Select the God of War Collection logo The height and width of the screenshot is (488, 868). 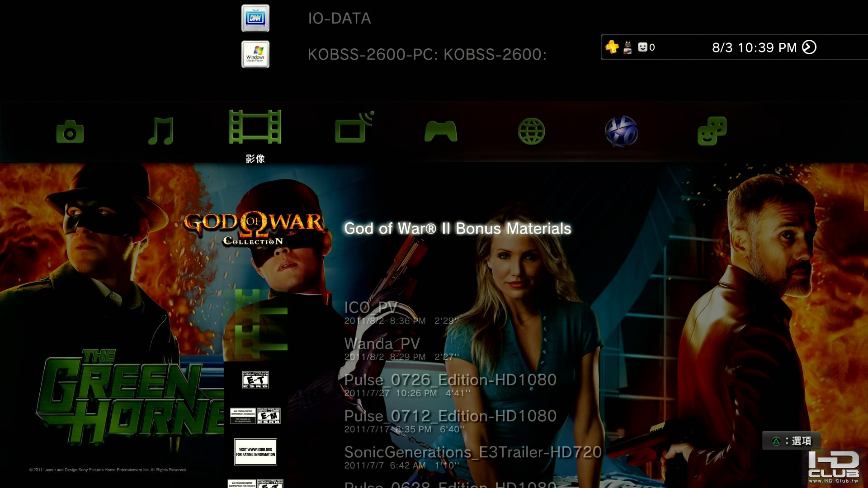pos(254,229)
